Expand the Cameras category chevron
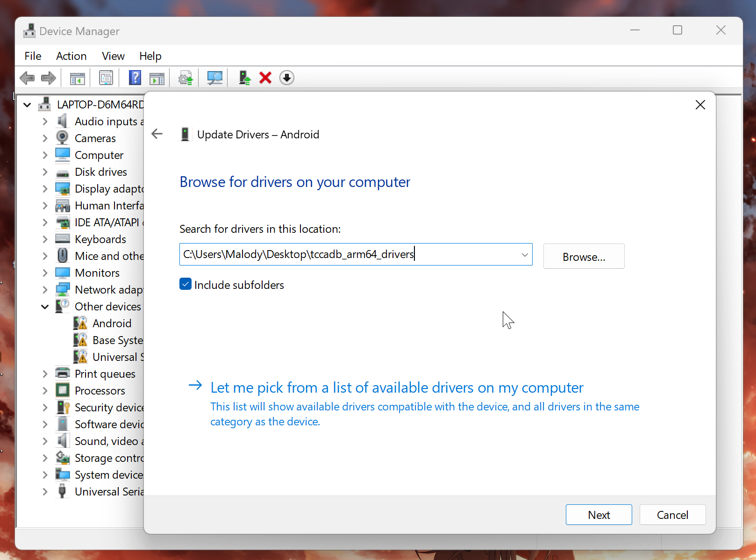Image resolution: width=756 pixels, height=560 pixels. pyautogui.click(x=45, y=138)
